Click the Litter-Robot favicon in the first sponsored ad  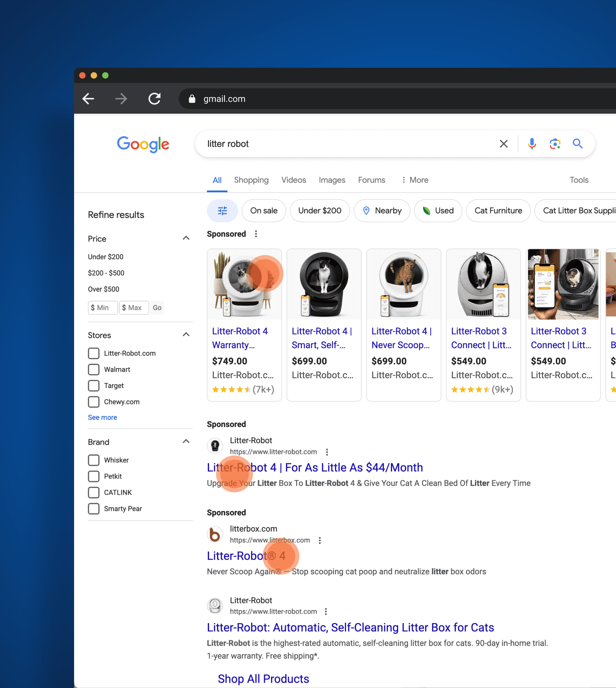pyautogui.click(x=215, y=446)
